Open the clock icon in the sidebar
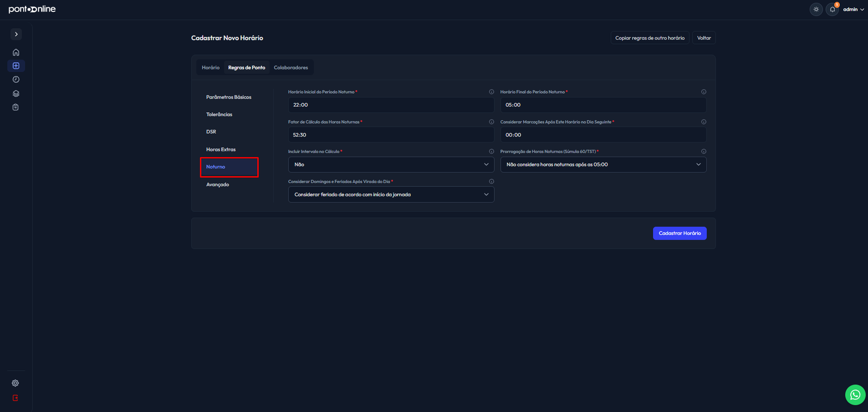The height and width of the screenshot is (412, 868). 16,79
